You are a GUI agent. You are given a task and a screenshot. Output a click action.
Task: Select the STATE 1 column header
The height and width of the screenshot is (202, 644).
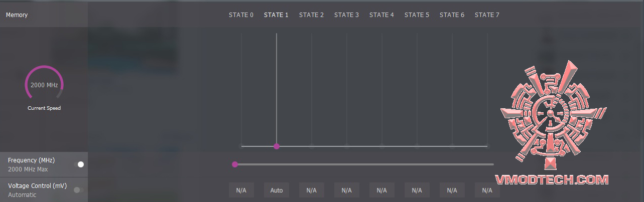(277, 15)
